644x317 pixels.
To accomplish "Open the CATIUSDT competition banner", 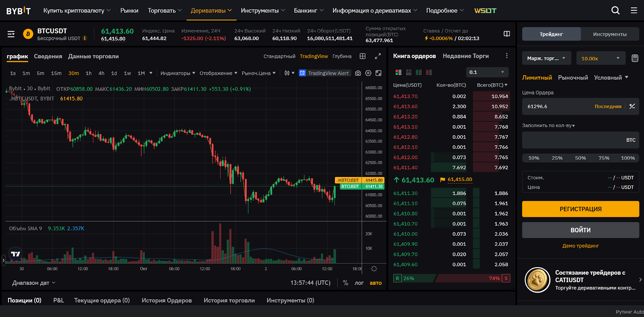I will (x=580, y=280).
